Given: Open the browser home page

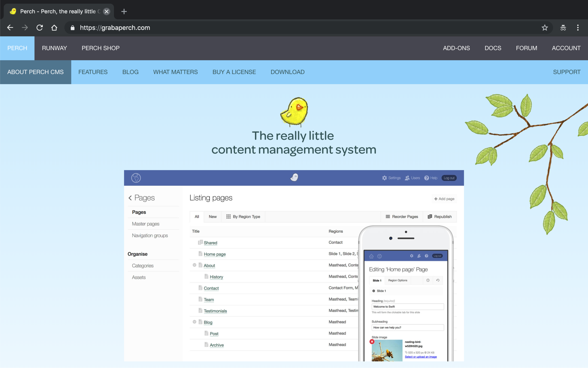Looking at the screenshot, I should [54, 28].
